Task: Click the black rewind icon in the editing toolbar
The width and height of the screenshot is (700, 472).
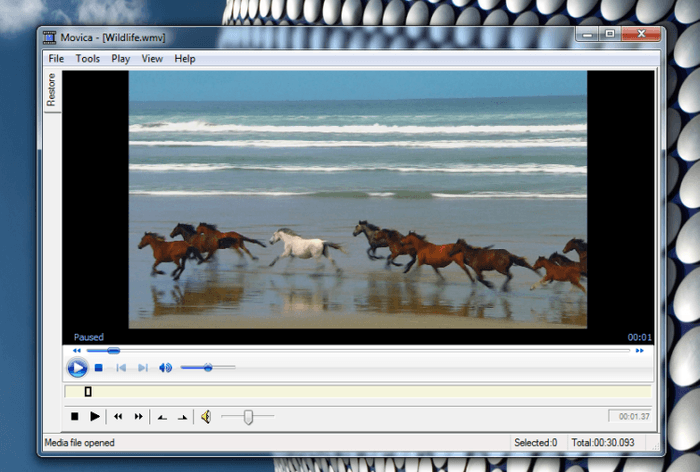Action: [x=118, y=416]
